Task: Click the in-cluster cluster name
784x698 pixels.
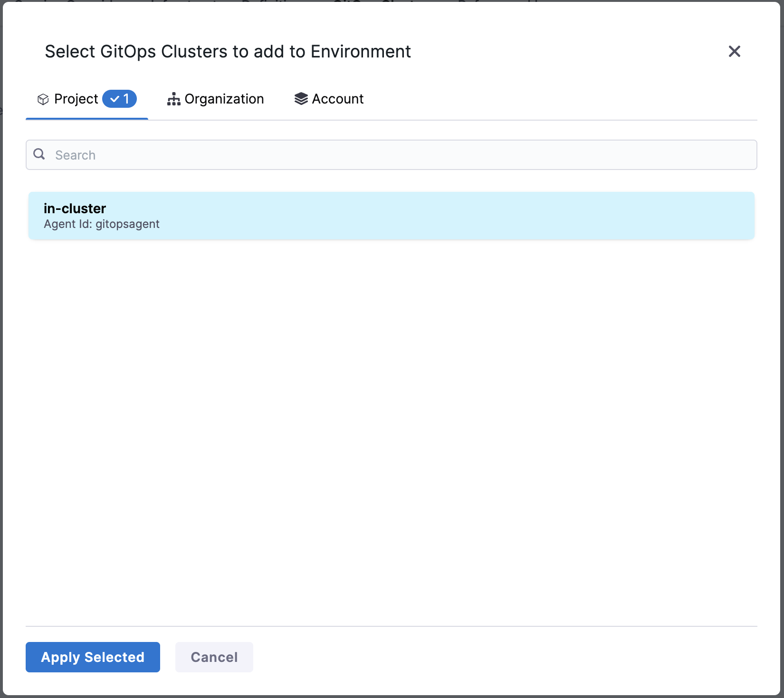Action: coord(75,208)
